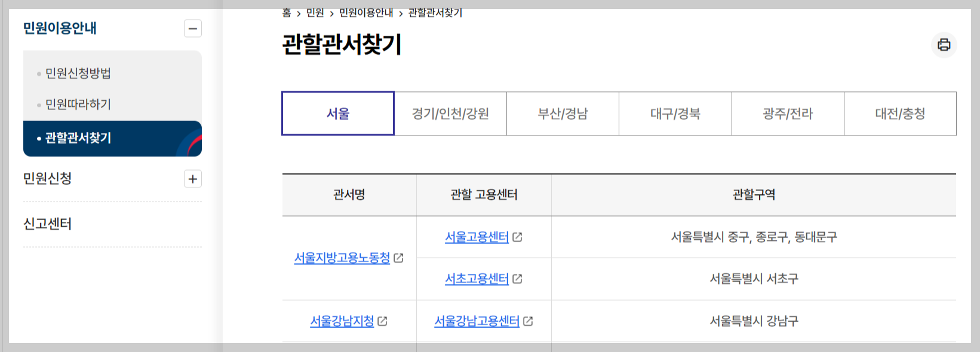The height and width of the screenshot is (352, 980).
Task: Click the print icon
Action: click(x=944, y=45)
